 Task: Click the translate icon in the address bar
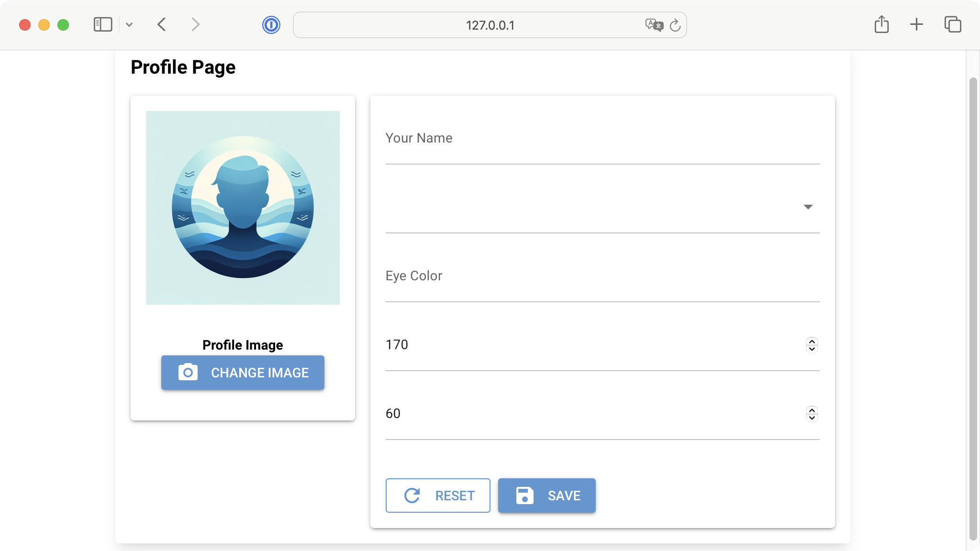(x=654, y=25)
